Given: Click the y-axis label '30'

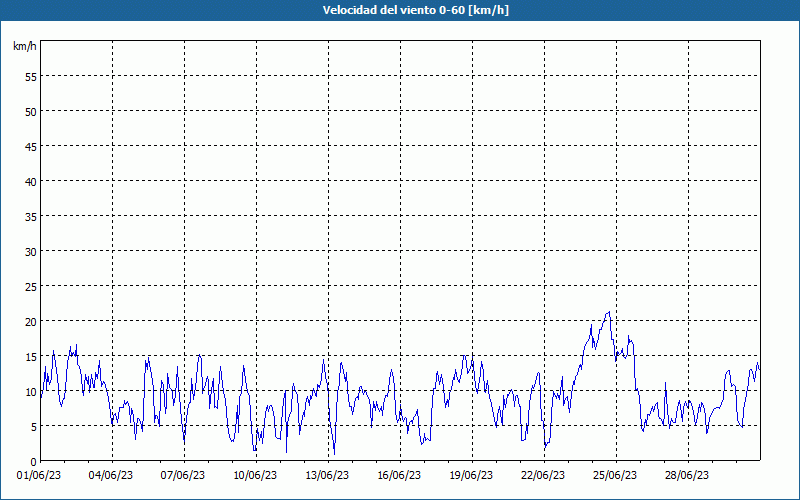Looking at the screenshot, I should coord(31,252).
